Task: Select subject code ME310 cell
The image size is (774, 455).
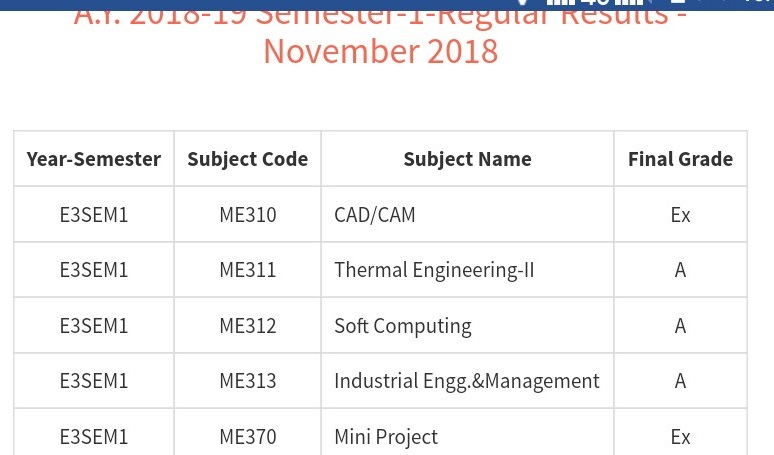Action: (x=248, y=215)
